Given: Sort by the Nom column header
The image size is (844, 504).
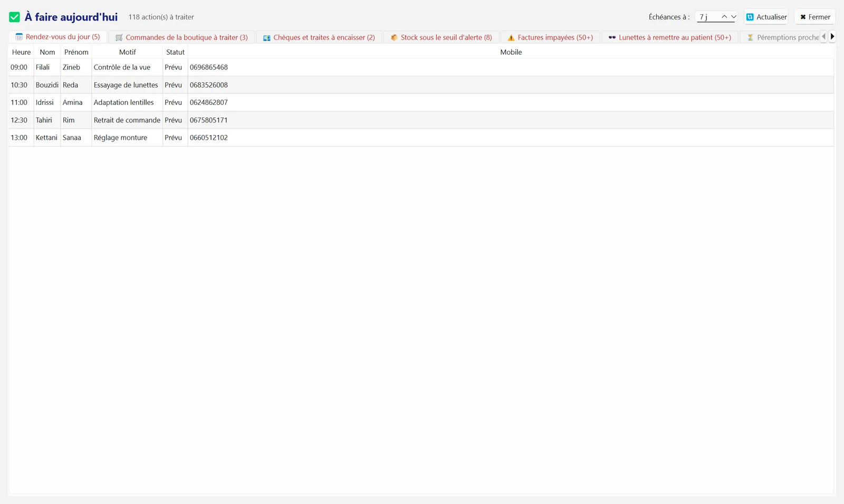Looking at the screenshot, I should point(47,52).
